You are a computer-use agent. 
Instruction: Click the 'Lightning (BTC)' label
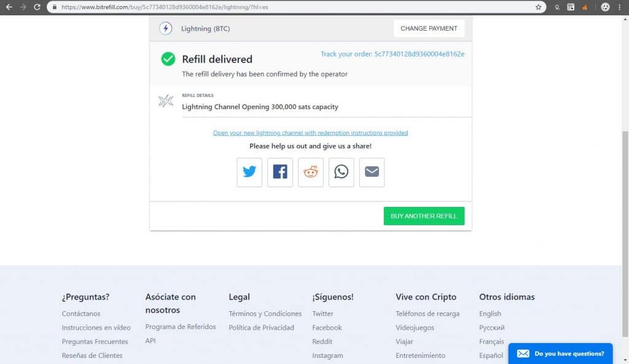[205, 28]
